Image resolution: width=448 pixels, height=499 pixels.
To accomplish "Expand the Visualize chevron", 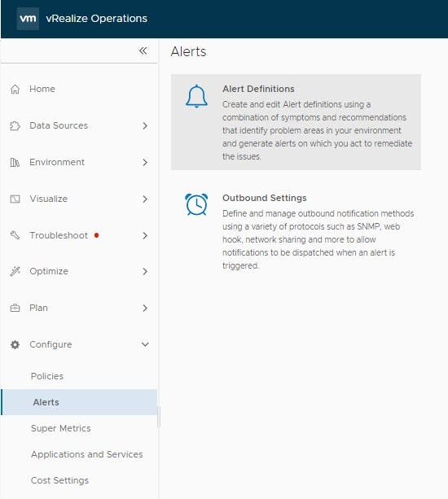I will (145, 199).
